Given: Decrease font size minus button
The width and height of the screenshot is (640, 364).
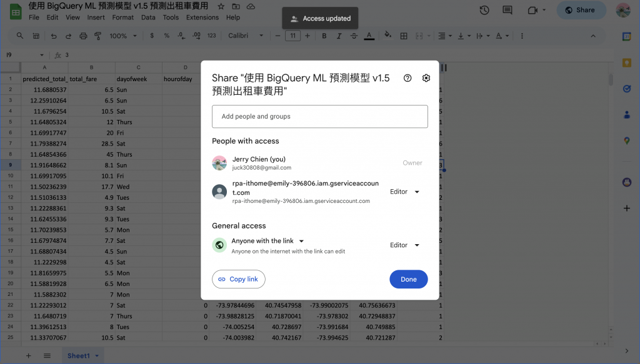Looking at the screenshot, I should point(277,36).
